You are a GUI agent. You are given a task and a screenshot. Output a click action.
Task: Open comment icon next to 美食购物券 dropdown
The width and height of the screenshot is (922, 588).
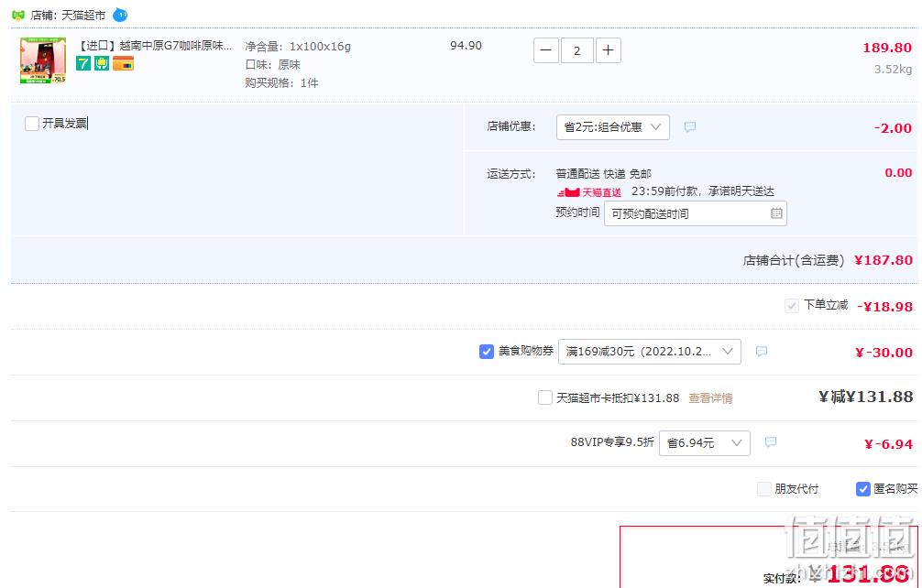click(762, 352)
